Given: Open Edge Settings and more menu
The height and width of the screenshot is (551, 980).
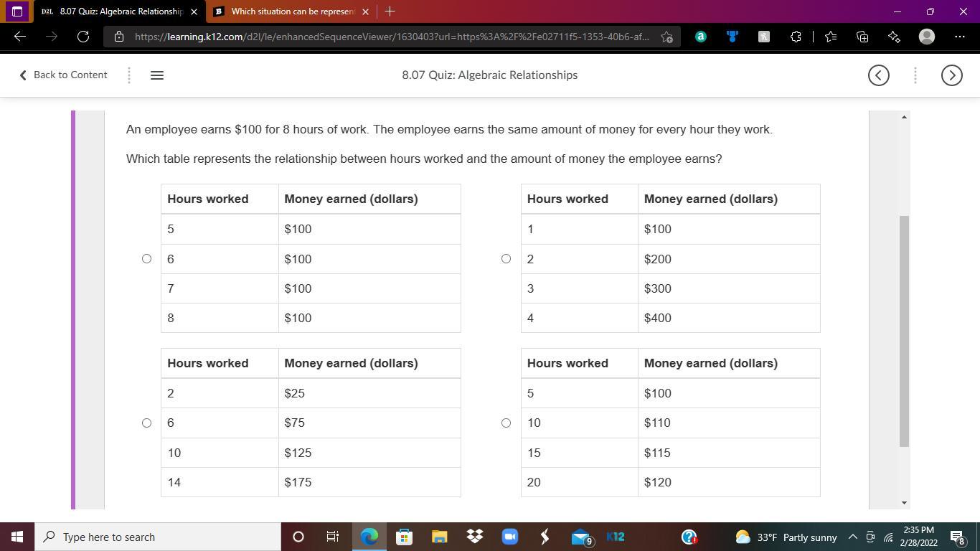Looking at the screenshot, I should coord(960,37).
